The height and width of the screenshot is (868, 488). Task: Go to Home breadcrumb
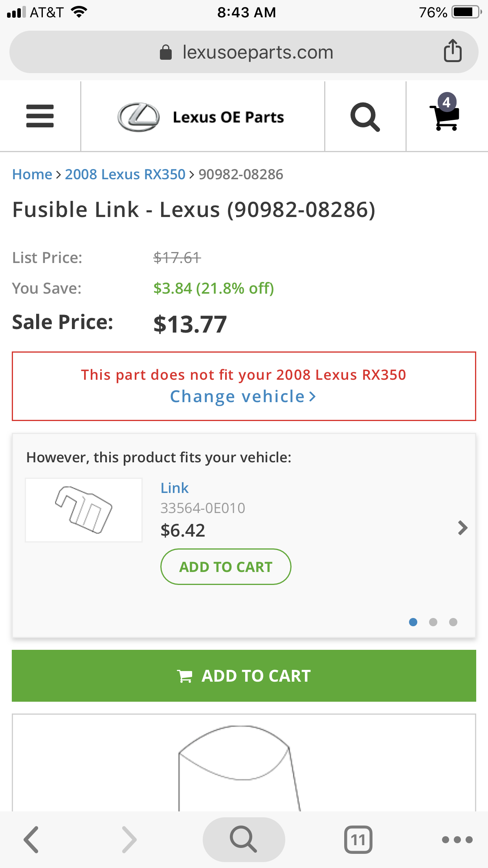coord(32,174)
